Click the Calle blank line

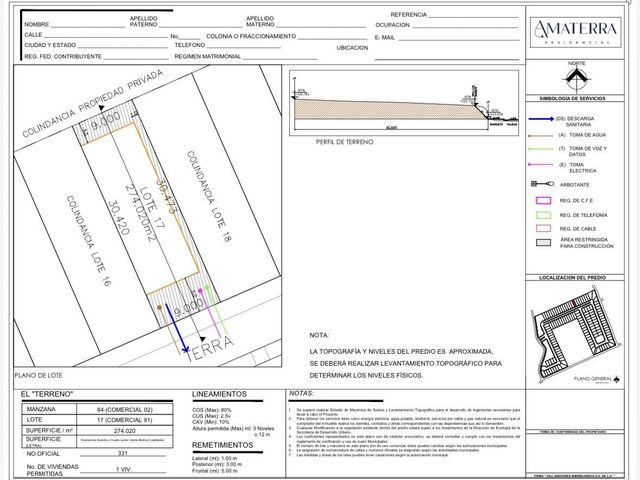[x=106, y=37]
